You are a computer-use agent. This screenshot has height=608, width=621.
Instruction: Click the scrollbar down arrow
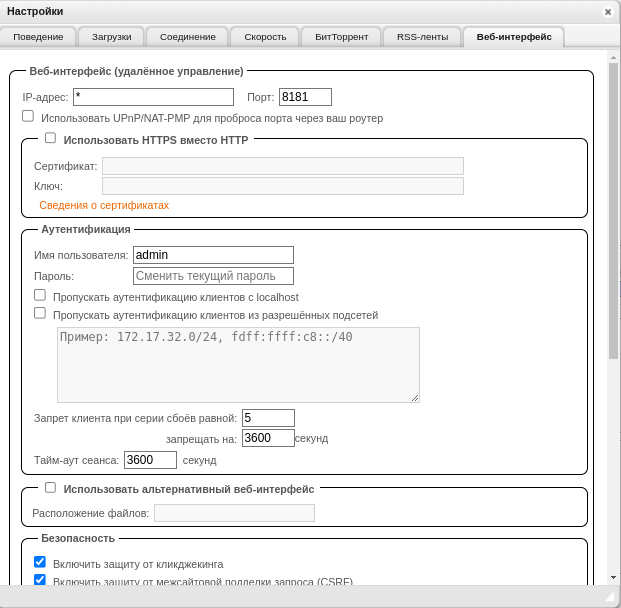point(613,578)
